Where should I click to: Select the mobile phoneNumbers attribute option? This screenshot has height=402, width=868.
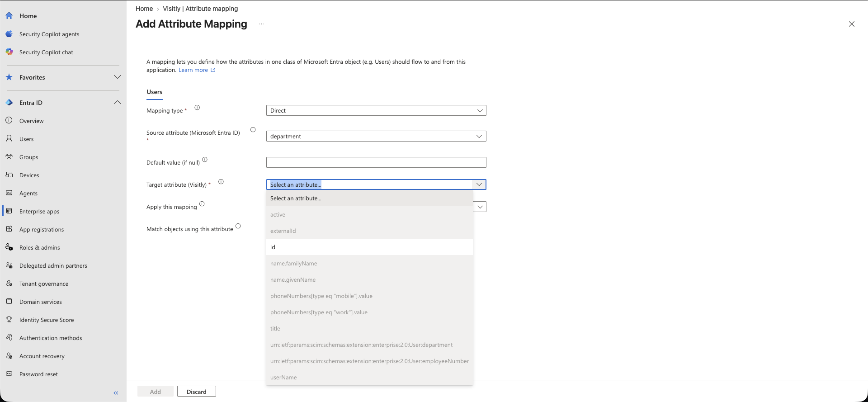pyautogui.click(x=369, y=296)
